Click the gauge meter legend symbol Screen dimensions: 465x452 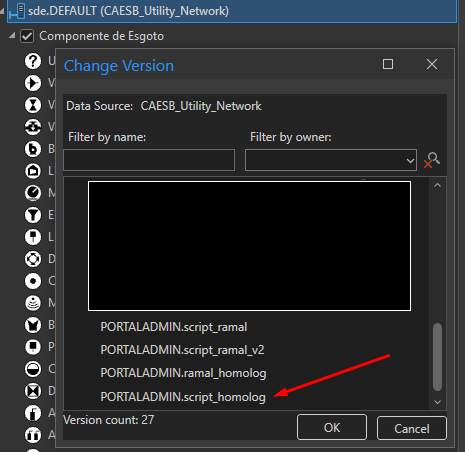point(33,193)
